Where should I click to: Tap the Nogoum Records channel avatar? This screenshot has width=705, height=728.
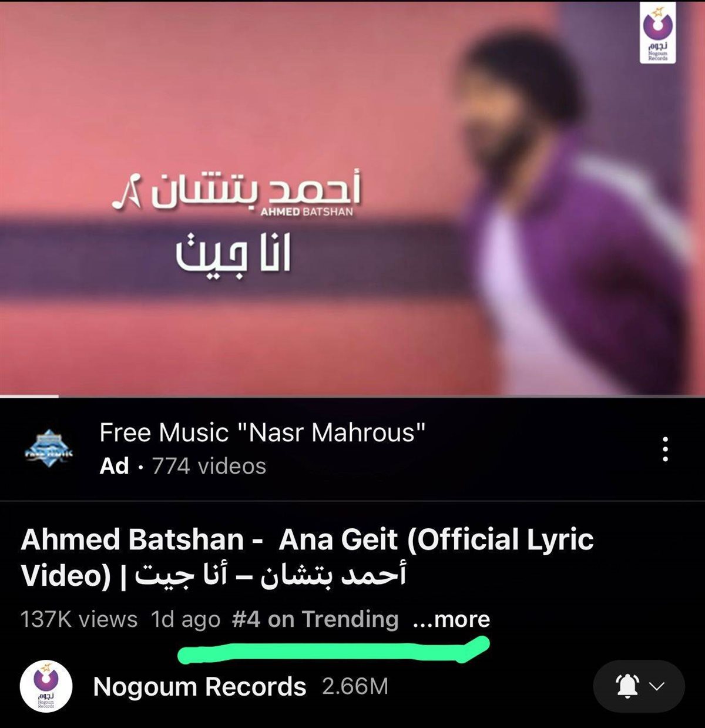[x=46, y=686]
